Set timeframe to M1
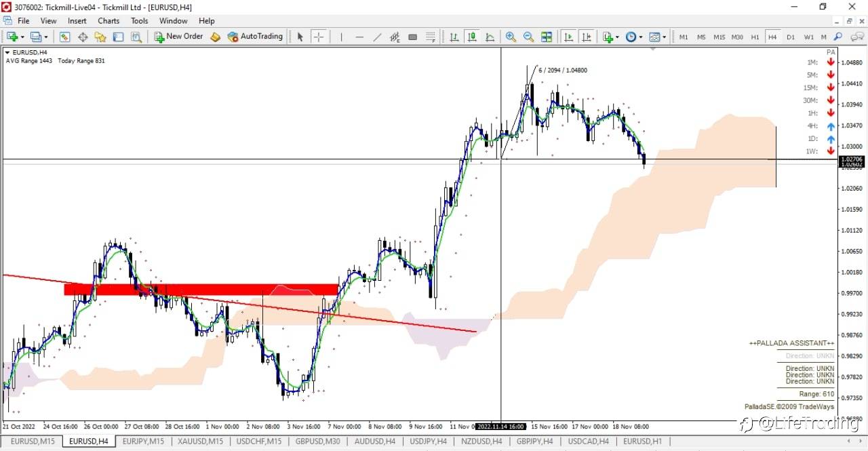Viewport: 868px width, 451px height. pyautogui.click(x=684, y=37)
